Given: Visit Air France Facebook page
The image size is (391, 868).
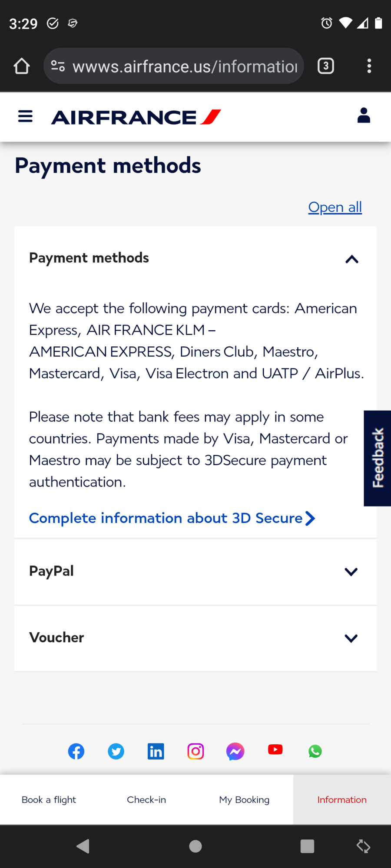Looking at the screenshot, I should [76, 751].
